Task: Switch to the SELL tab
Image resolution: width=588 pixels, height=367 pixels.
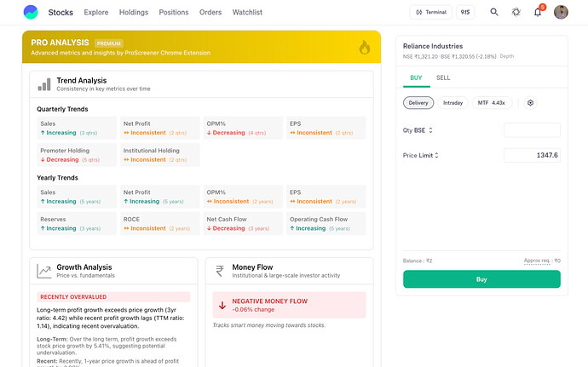Action: coord(443,77)
